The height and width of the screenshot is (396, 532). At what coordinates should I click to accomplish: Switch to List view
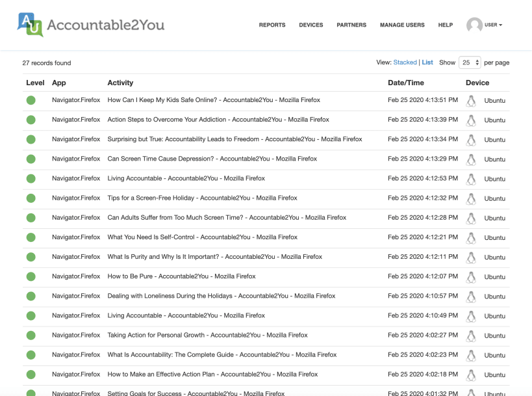tap(427, 62)
